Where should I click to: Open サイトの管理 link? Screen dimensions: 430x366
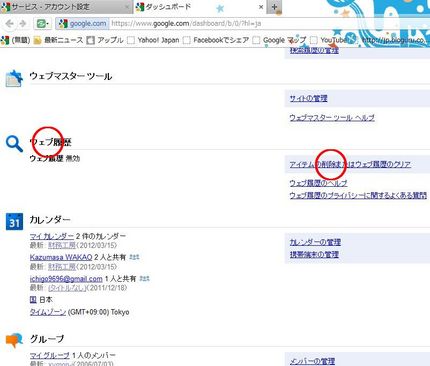(x=308, y=98)
